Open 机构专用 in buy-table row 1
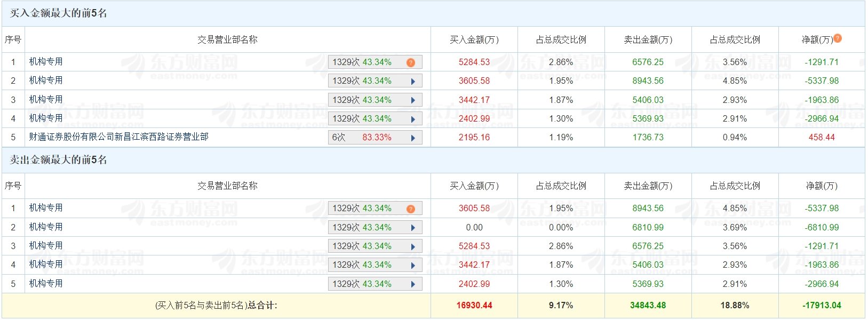The height and width of the screenshot is (320, 868). pyautogui.click(x=46, y=62)
